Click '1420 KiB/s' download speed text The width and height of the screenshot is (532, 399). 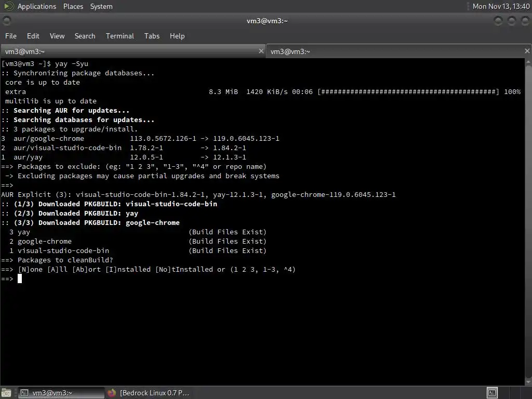pos(267,92)
